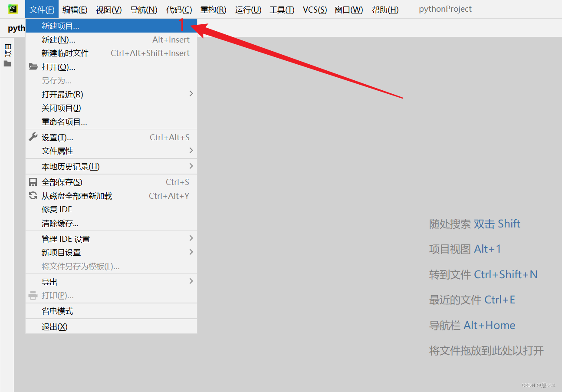Click the 将文件拖放到此处以打开 hint

click(x=486, y=350)
